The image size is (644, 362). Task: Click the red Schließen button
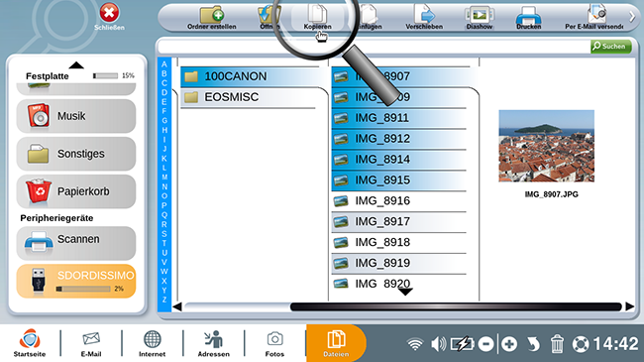[109, 17]
